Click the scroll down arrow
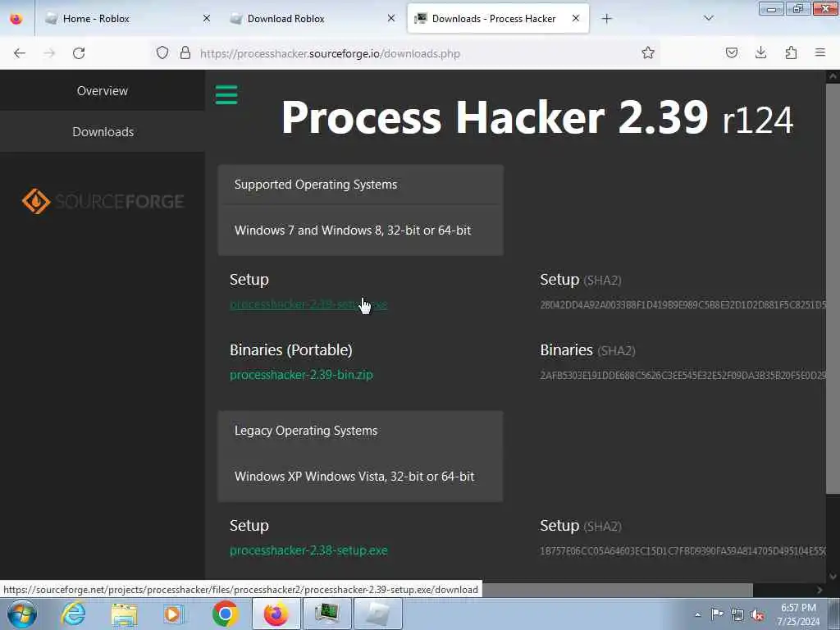The height and width of the screenshot is (630, 840). click(x=833, y=577)
